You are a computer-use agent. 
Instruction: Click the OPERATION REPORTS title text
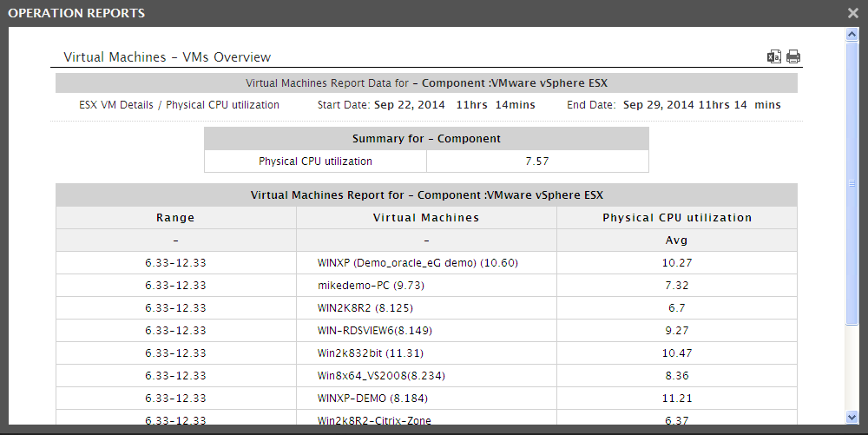(76, 13)
